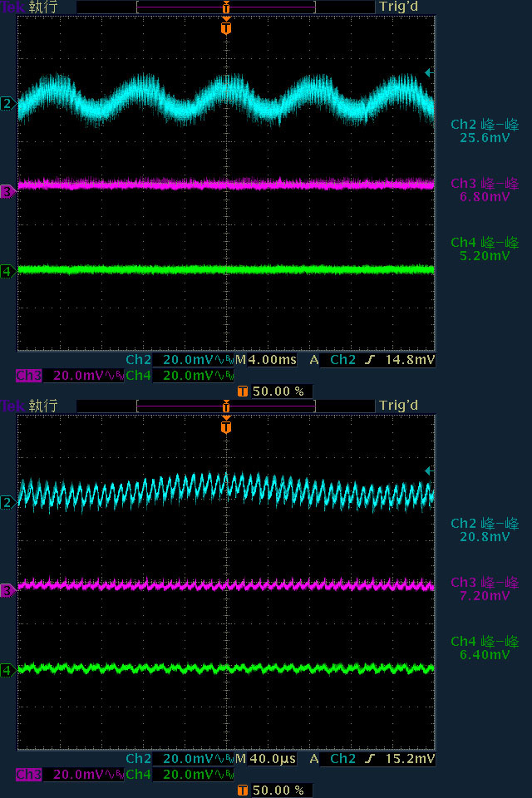Click the M 4.00ms timebase readout
Viewport: 532px width, 798px height.
coord(266,360)
